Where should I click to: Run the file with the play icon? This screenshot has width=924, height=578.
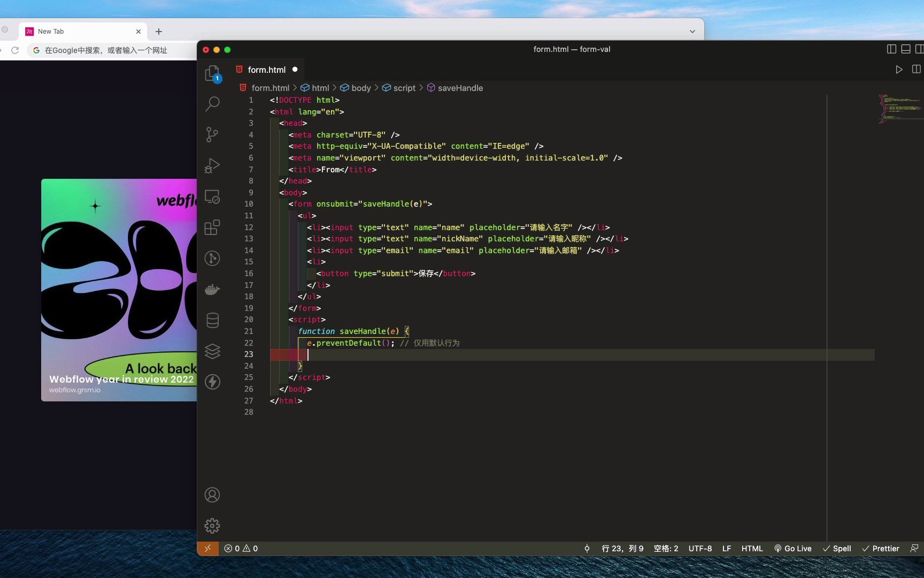pyautogui.click(x=899, y=70)
